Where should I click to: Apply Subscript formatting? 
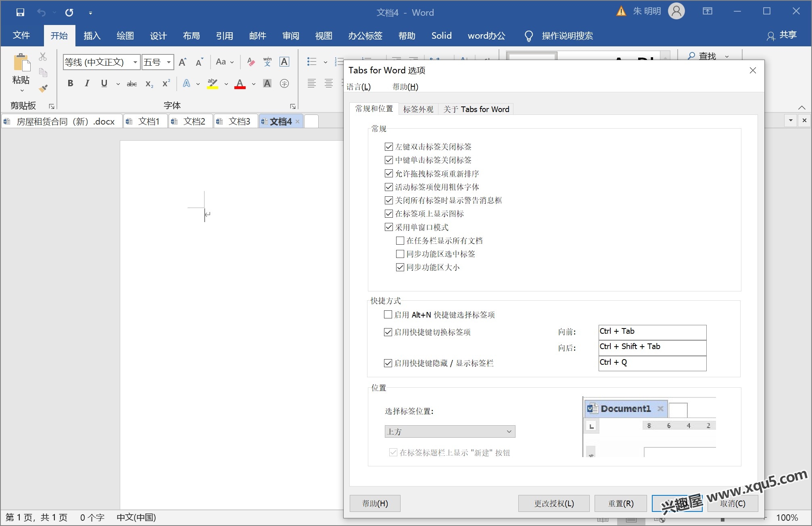click(149, 84)
